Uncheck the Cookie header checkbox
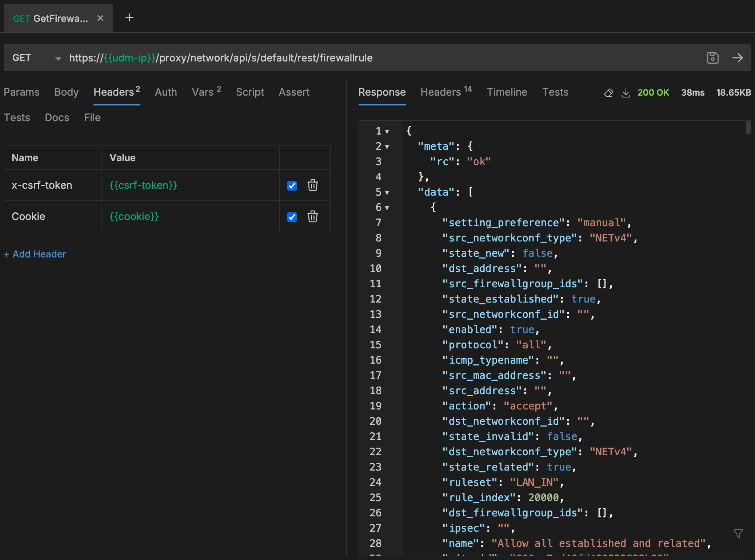 click(292, 217)
